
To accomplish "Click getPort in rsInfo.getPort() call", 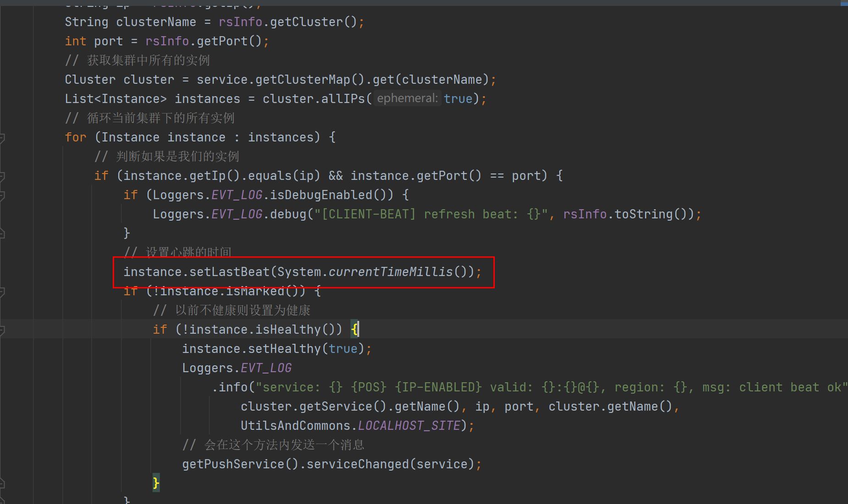I will (222, 41).
